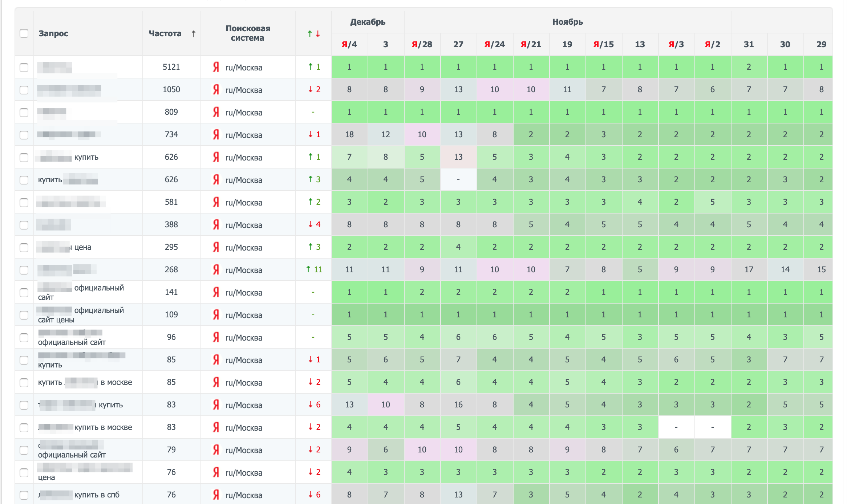
Task: Open the Я/4 December date header
Action: point(349,44)
